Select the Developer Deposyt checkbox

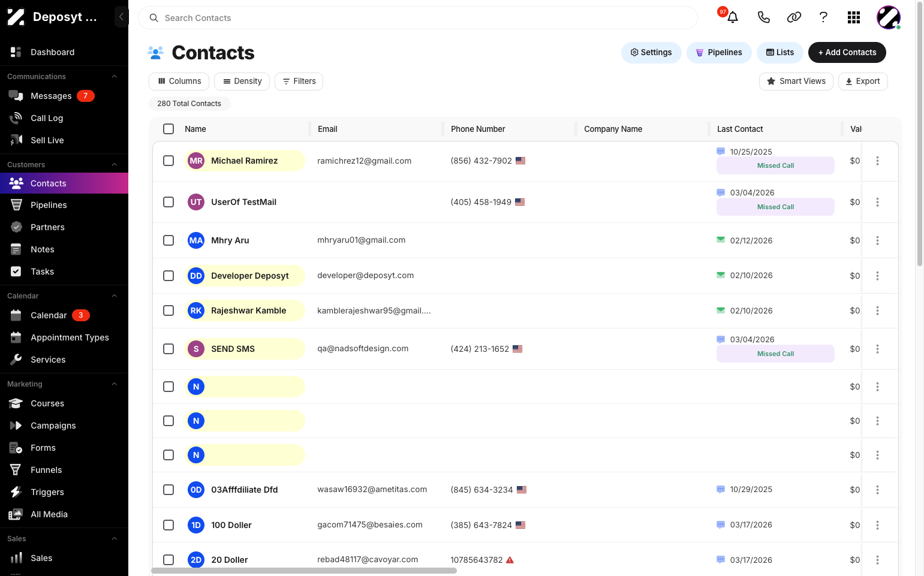point(168,276)
